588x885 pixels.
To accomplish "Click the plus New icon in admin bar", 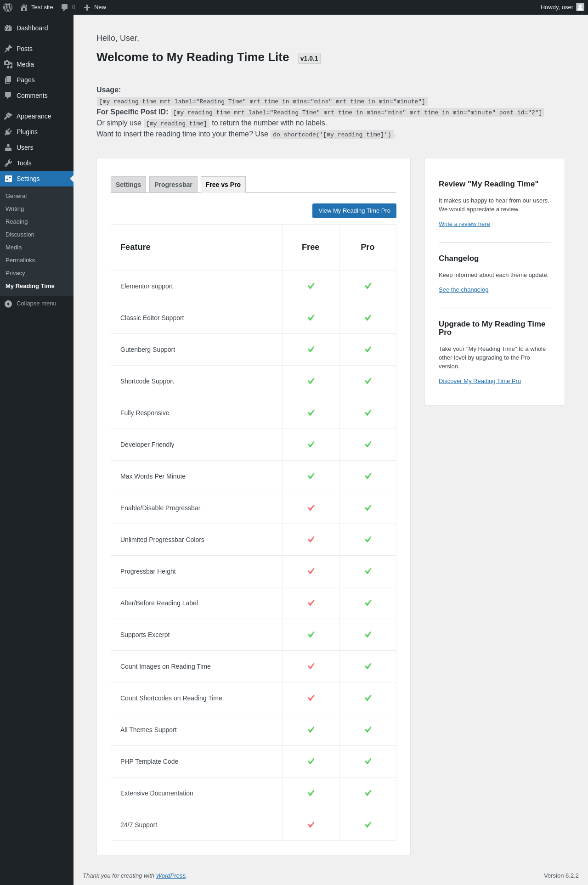I will tap(87, 7).
